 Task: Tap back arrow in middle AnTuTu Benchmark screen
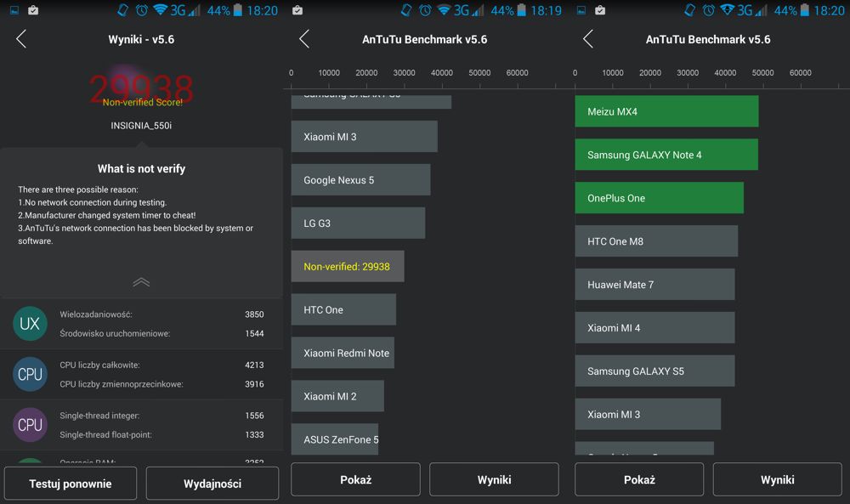tap(304, 39)
